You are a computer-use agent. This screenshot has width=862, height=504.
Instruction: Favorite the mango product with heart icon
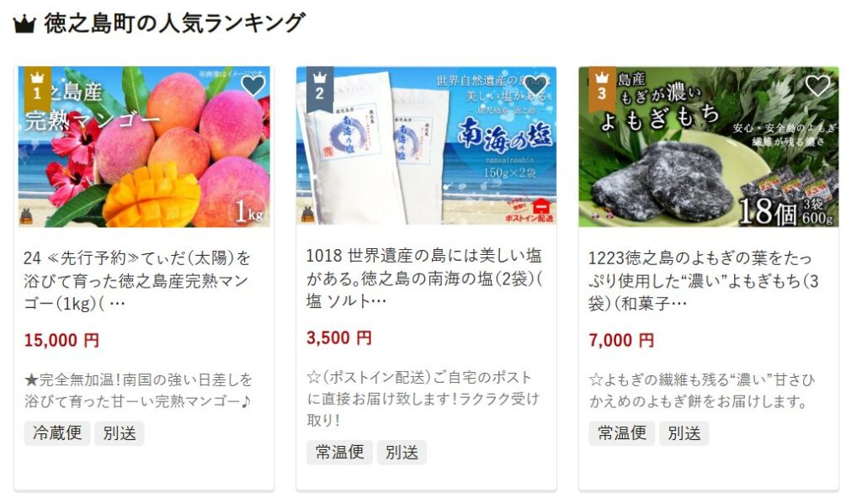[x=253, y=86]
